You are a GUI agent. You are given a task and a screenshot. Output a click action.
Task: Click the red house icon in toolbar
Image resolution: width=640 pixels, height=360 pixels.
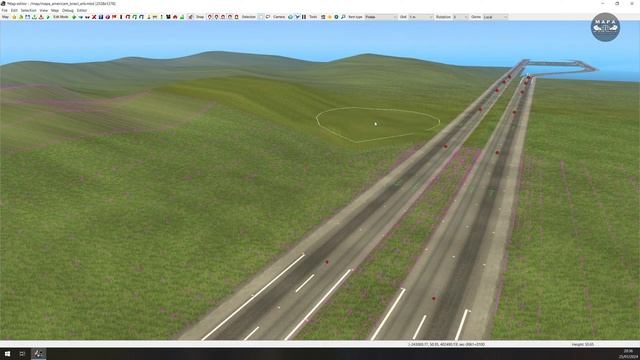(x=175, y=17)
